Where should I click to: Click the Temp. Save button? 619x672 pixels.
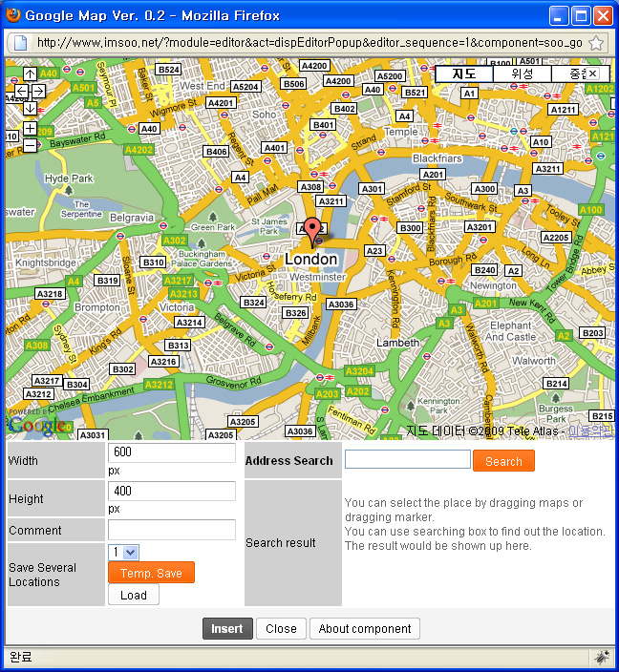[x=152, y=573]
